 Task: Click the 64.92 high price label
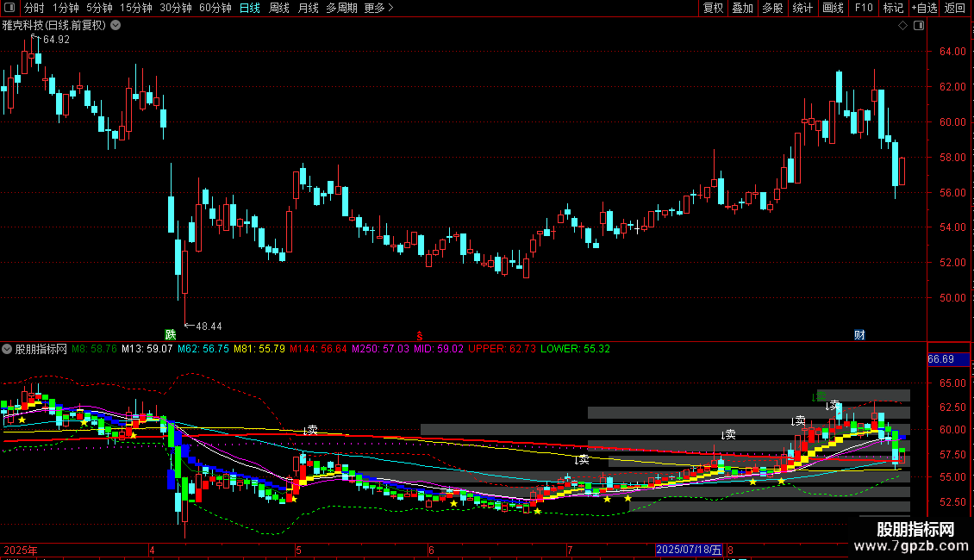[56, 40]
